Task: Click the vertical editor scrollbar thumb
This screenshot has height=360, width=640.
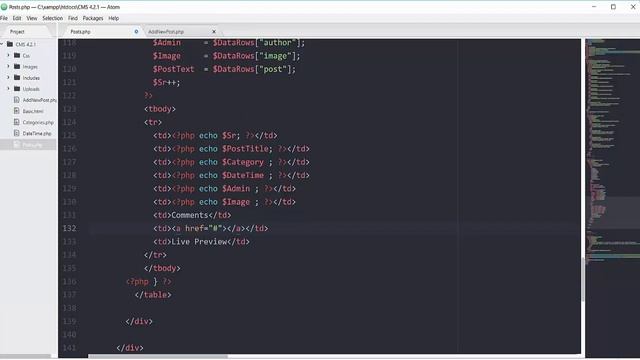Action: [583, 280]
